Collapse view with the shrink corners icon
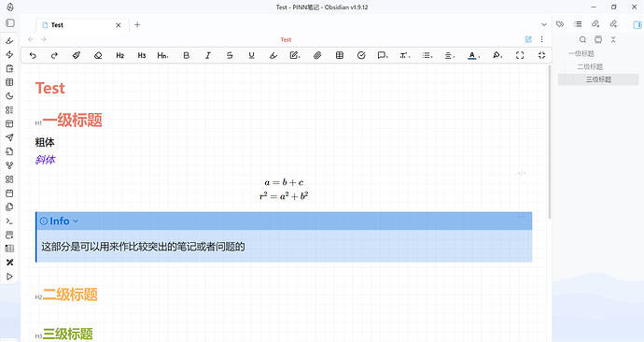 pyautogui.click(x=541, y=55)
